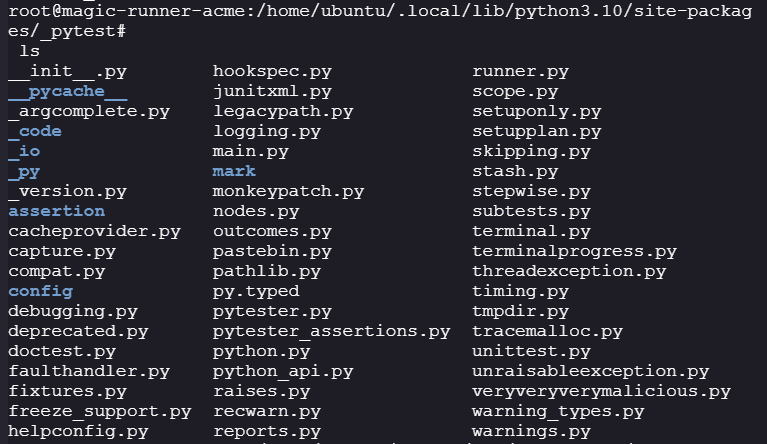767x444 pixels.
Task: Select runner.py in the listing
Action: pos(520,71)
